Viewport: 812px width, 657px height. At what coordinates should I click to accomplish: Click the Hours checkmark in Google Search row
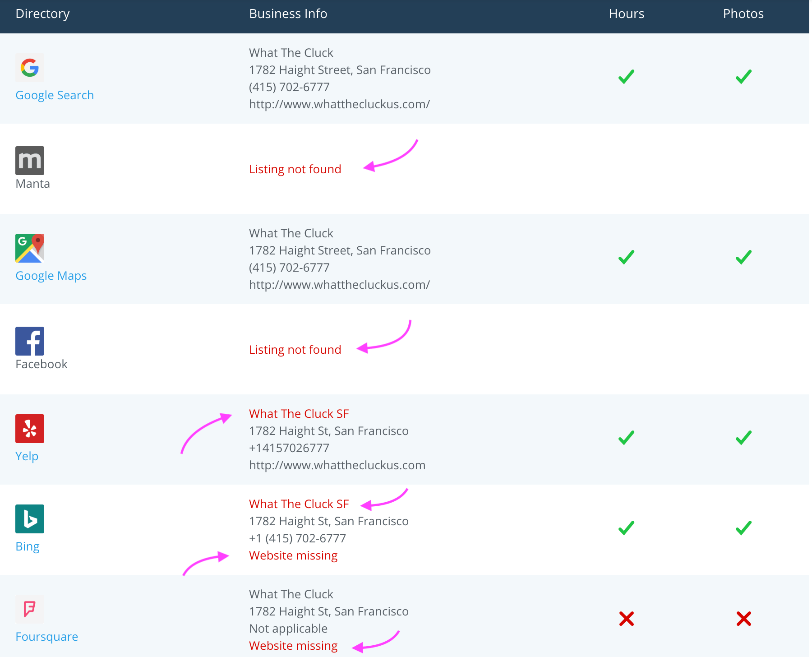[x=627, y=77]
